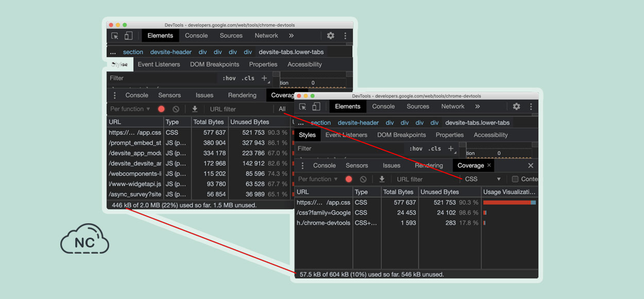Open the settings gear in back window
The image size is (644, 299).
pyautogui.click(x=331, y=36)
